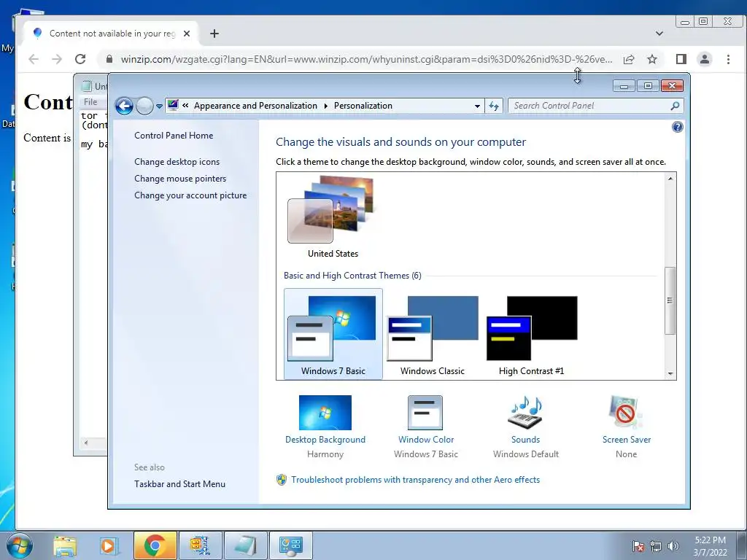Screen dimensions: 747x560
Task: Switch to Notepad taskbar icon
Action: coord(245,545)
